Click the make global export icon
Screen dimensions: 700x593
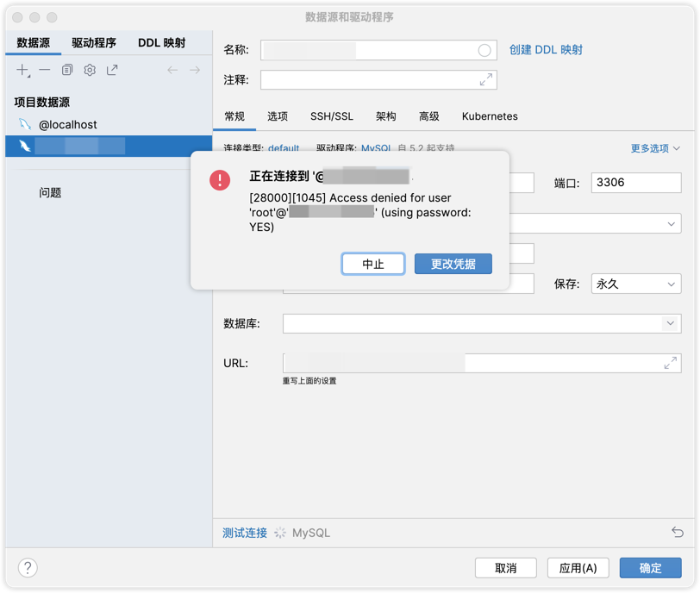(112, 70)
